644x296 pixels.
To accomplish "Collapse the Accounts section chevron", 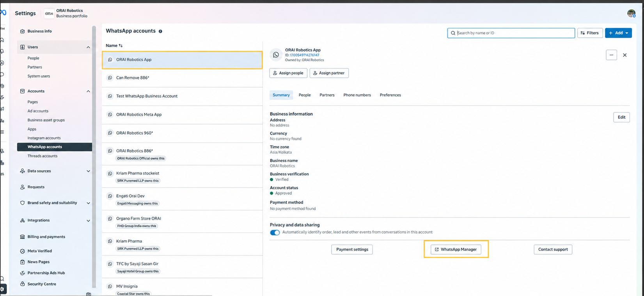I will [x=88, y=91].
